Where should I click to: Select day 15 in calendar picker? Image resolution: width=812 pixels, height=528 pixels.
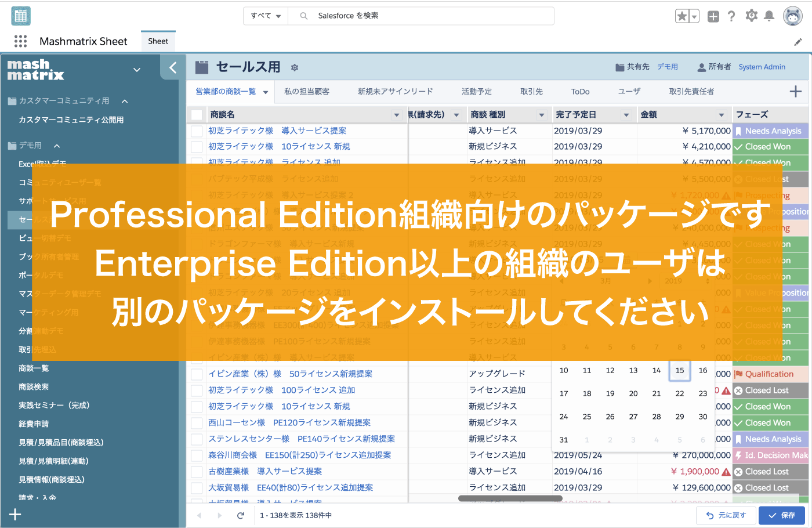coord(680,370)
